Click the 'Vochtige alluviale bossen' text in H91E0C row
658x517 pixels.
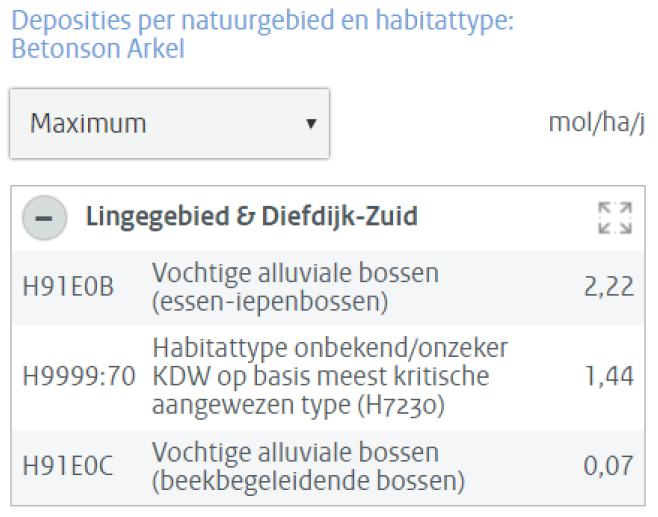click(295, 453)
